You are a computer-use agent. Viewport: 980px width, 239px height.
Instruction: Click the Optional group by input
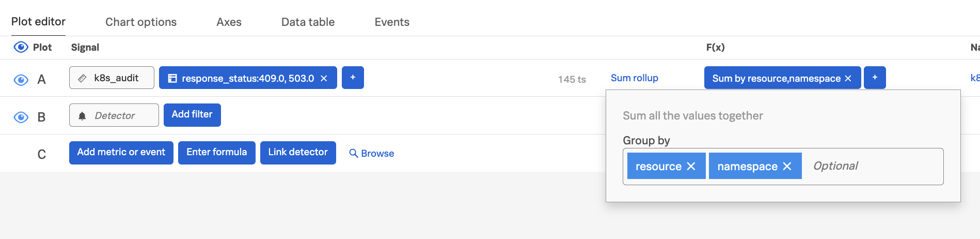click(873, 166)
